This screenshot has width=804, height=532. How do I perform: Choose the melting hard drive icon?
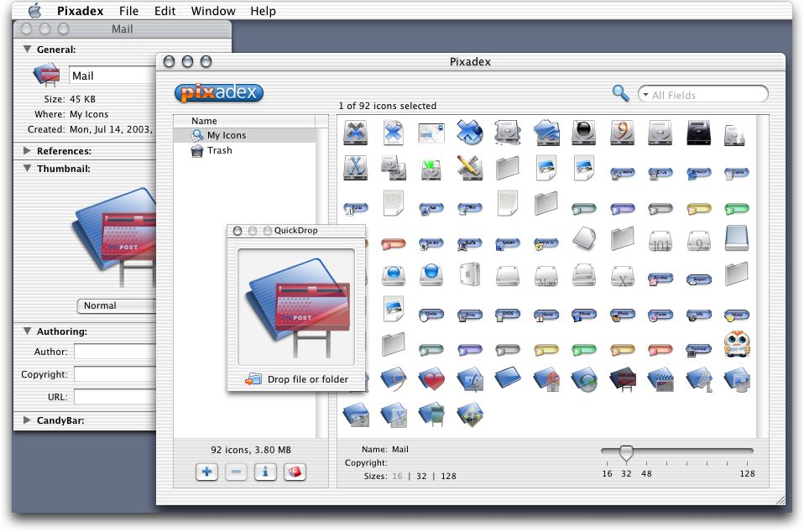click(508, 133)
